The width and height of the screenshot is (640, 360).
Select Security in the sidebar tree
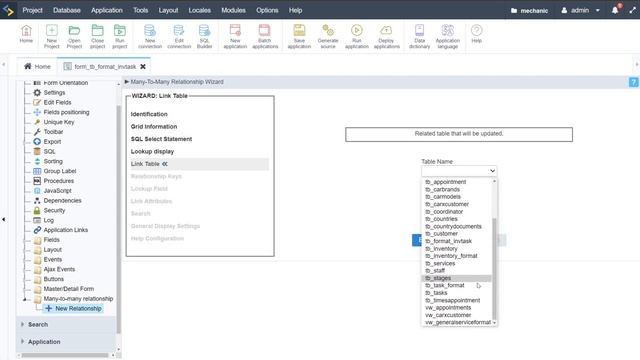(x=54, y=210)
